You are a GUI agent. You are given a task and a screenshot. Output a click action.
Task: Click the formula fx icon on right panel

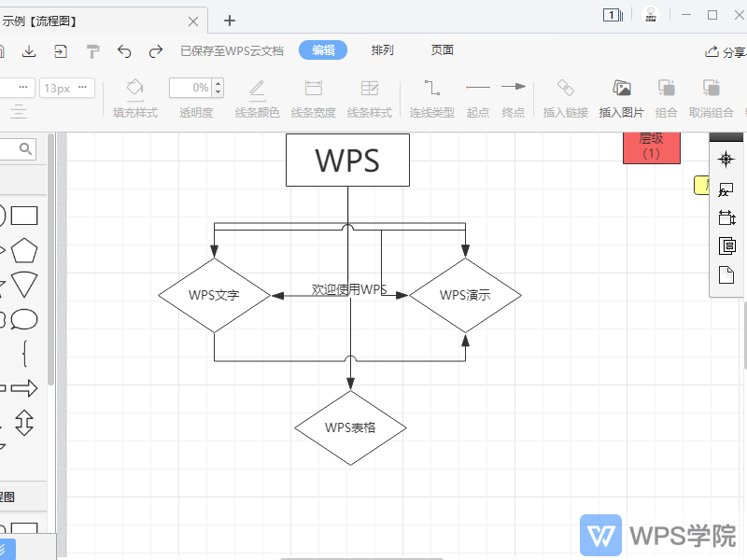point(726,189)
